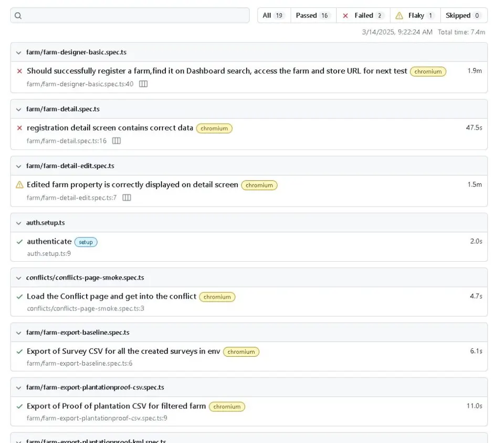Click red X icon in Failed filter
This screenshot has height=443, width=504.
coord(345,16)
